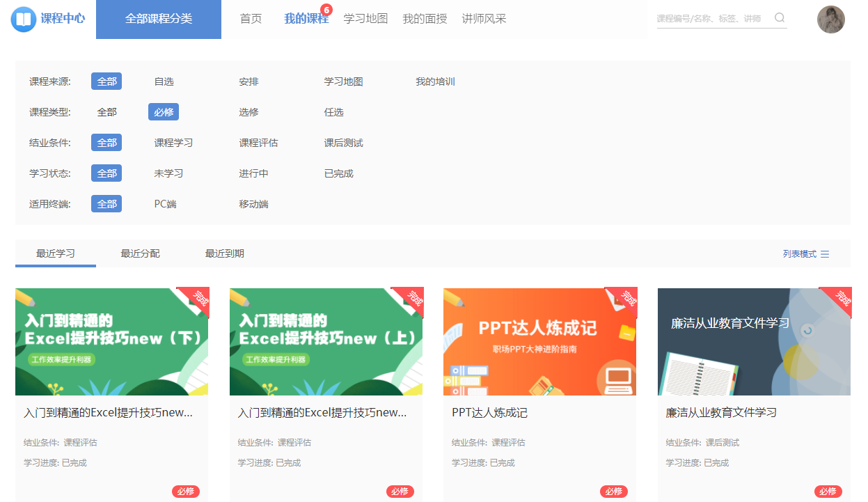The width and height of the screenshot is (868, 502).
Task: Open 廉洁从业教育文件学习 course thumbnail
Action: (754, 342)
